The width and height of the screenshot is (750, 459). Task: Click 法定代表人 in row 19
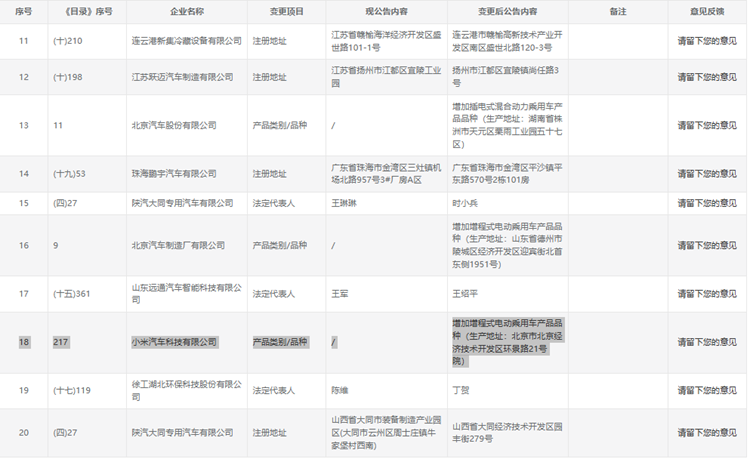274,391
